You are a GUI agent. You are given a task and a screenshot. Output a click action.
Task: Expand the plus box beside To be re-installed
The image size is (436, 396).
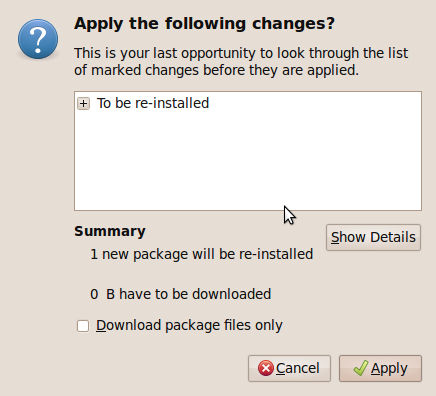pos(83,104)
